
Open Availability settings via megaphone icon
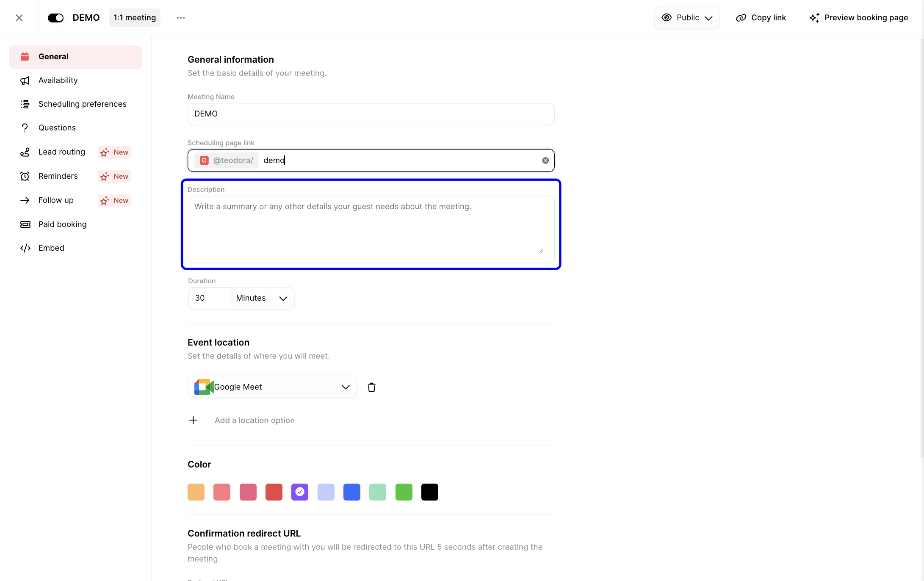[25, 80]
